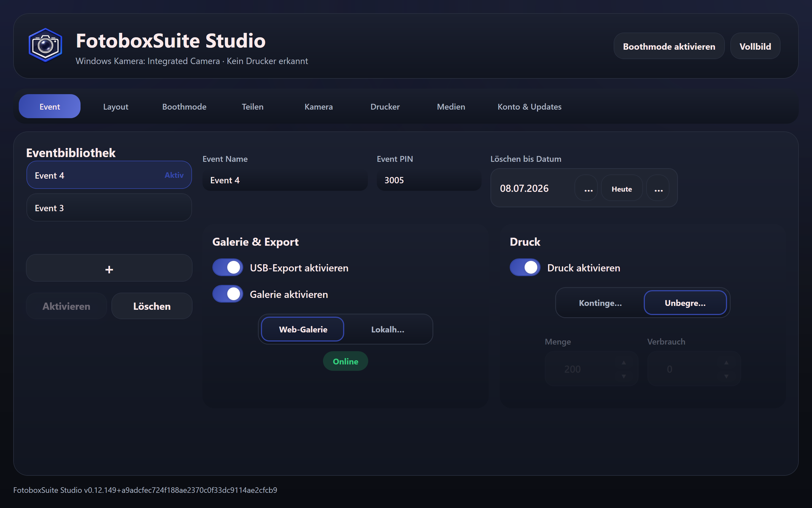Click the Galerie & Export heading
The height and width of the screenshot is (508, 812).
(x=255, y=242)
